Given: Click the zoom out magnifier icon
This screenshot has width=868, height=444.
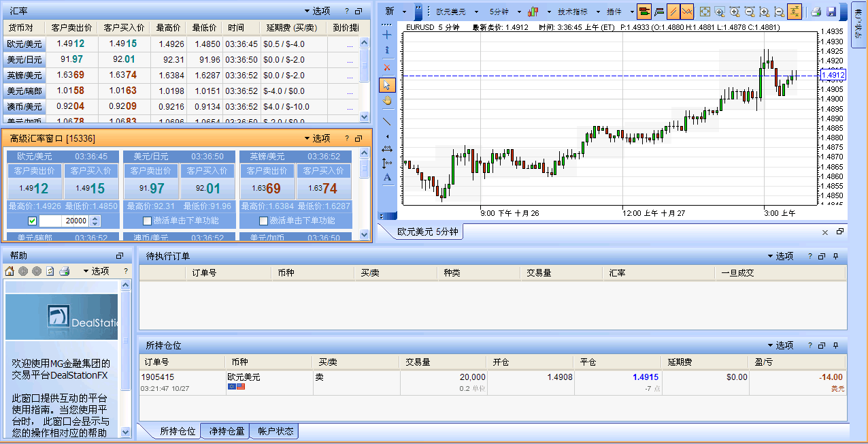Looking at the screenshot, I should [750, 12].
